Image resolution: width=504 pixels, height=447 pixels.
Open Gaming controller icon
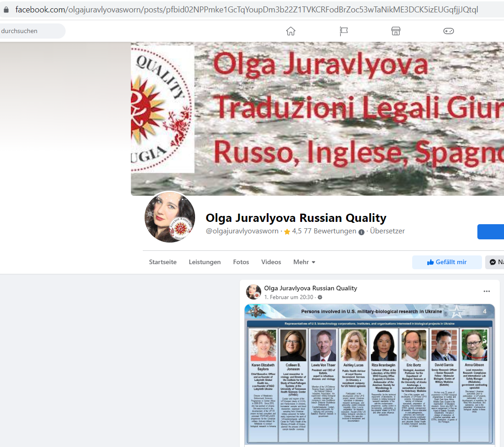(x=448, y=31)
